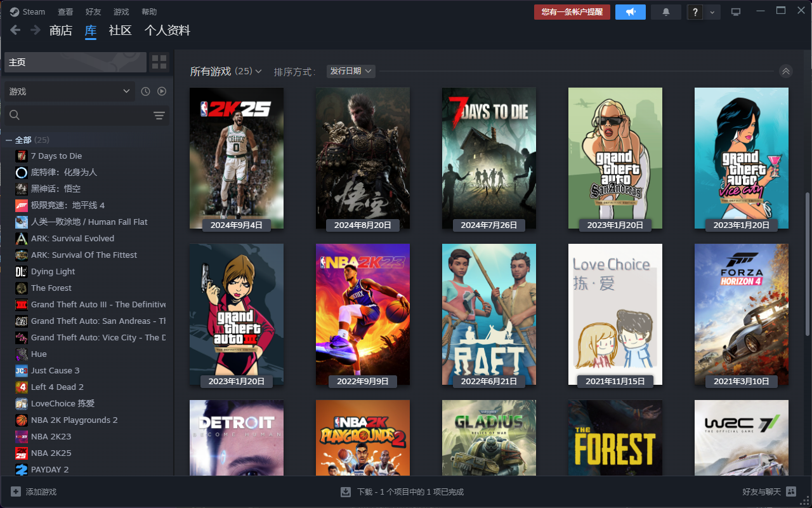Image resolution: width=812 pixels, height=508 pixels.
Task: Open NBA 2K23 cover thumbnail
Action: [363, 314]
